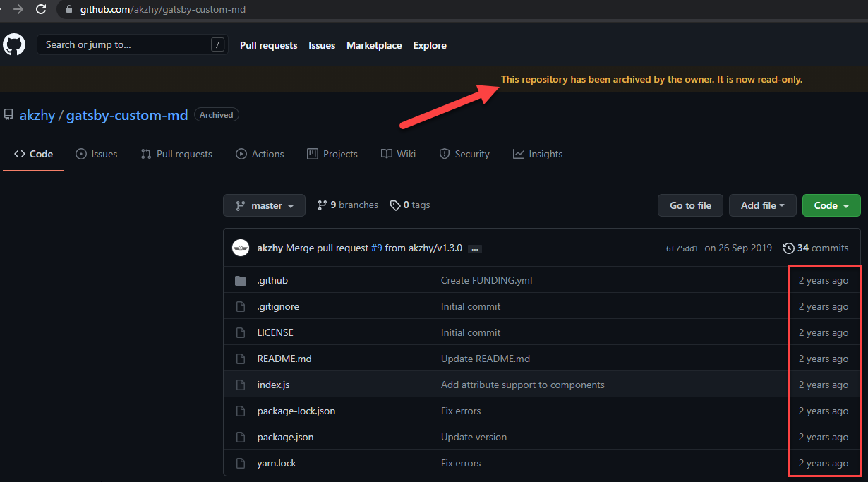The image size is (868, 482).
Task: Open pull request #9 link
Action: 377,248
